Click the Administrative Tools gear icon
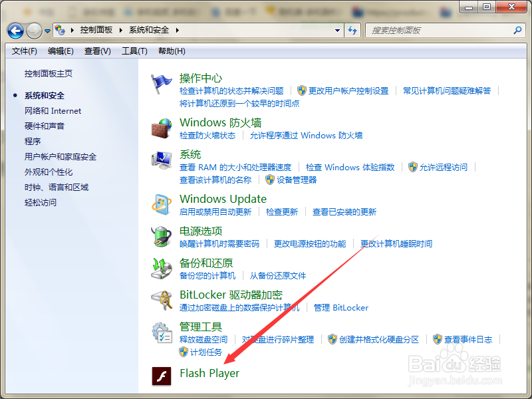 (x=162, y=332)
